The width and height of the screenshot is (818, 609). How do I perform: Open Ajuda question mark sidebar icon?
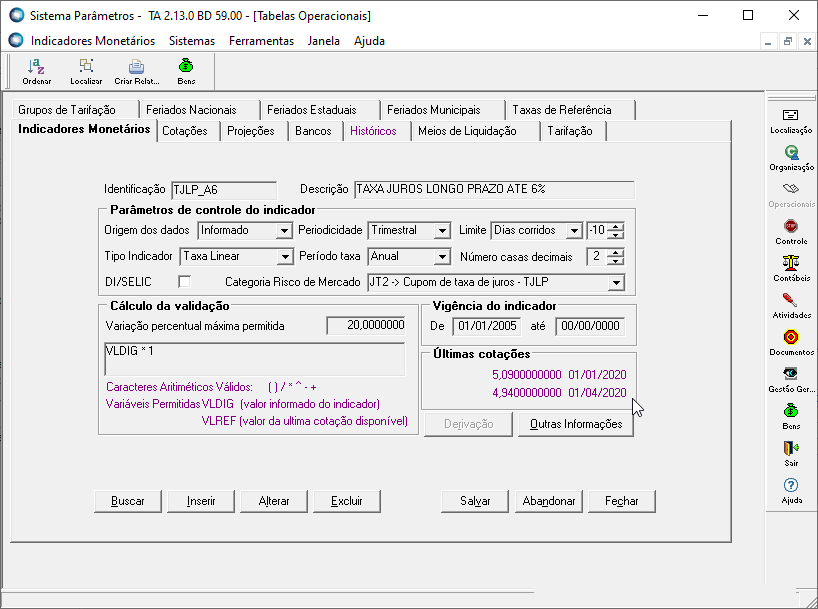tap(791, 492)
